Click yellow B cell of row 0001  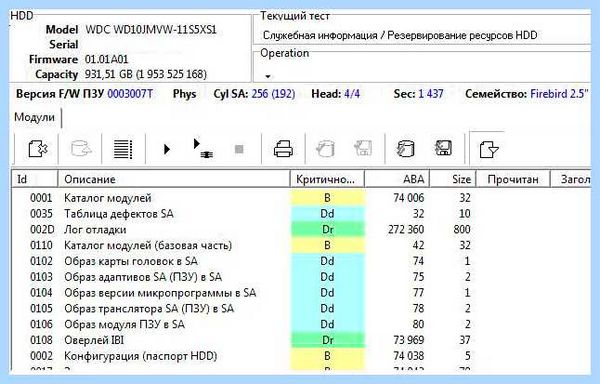[327, 198]
